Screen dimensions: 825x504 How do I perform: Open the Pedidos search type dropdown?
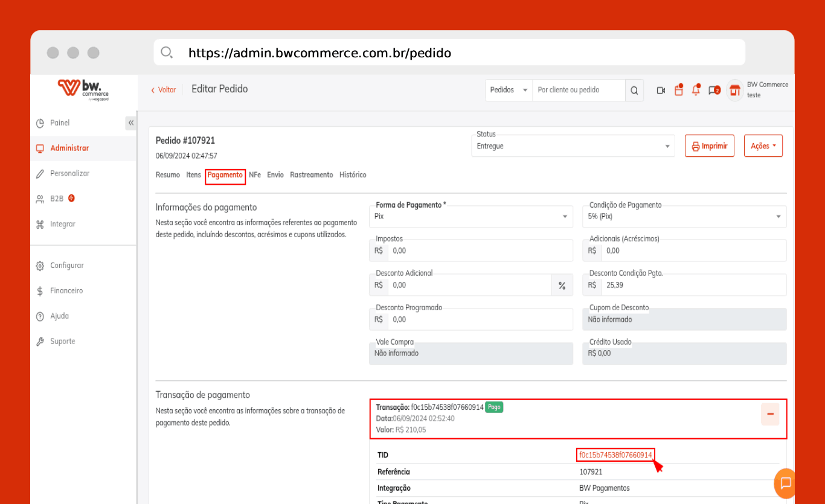509,90
